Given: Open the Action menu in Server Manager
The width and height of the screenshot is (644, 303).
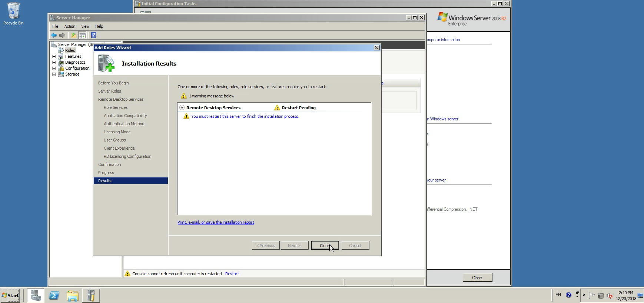Looking at the screenshot, I should coord(70,26).
